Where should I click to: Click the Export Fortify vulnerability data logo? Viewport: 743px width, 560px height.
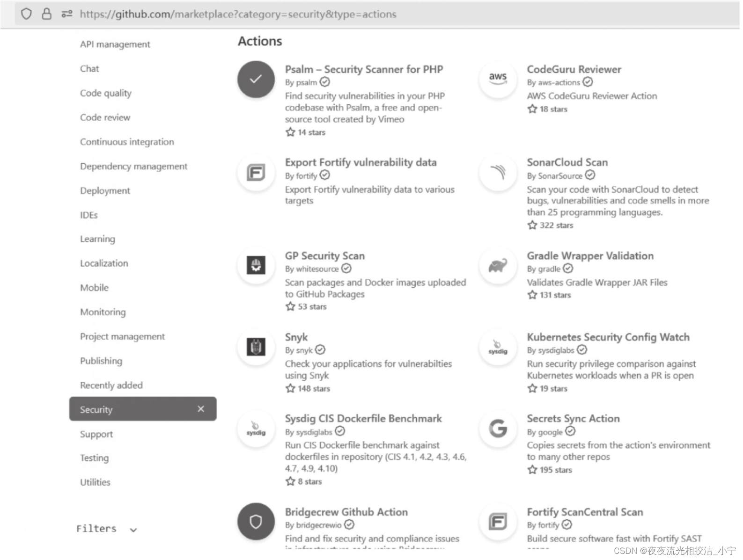[256, 173]
